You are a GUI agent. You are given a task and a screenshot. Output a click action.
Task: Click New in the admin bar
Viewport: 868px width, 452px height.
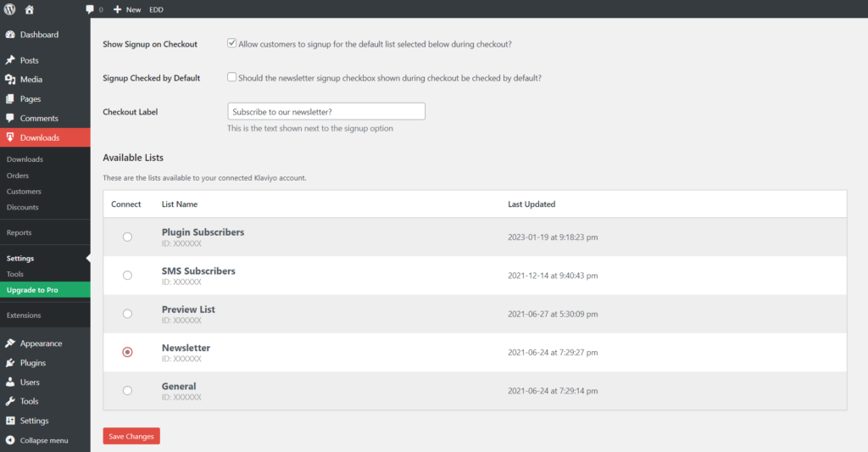[x=133, y=9]
